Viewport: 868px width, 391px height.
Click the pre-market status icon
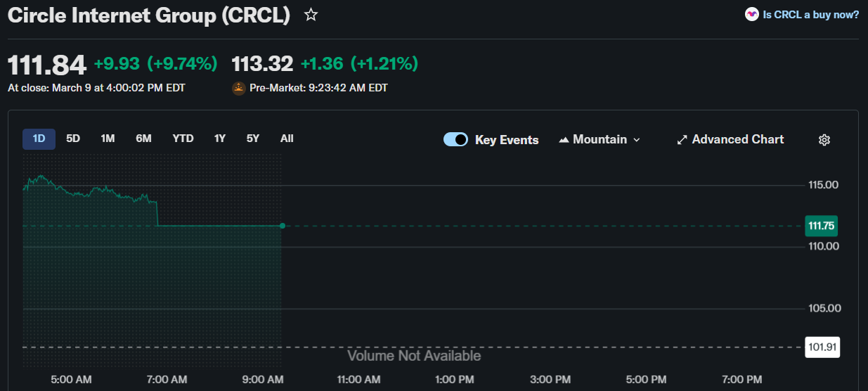click(239, 88)
